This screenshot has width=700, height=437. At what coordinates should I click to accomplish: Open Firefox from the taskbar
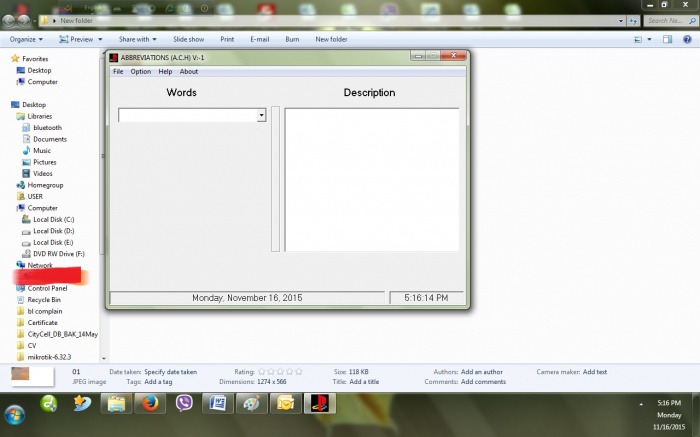(x=150, y=404)
